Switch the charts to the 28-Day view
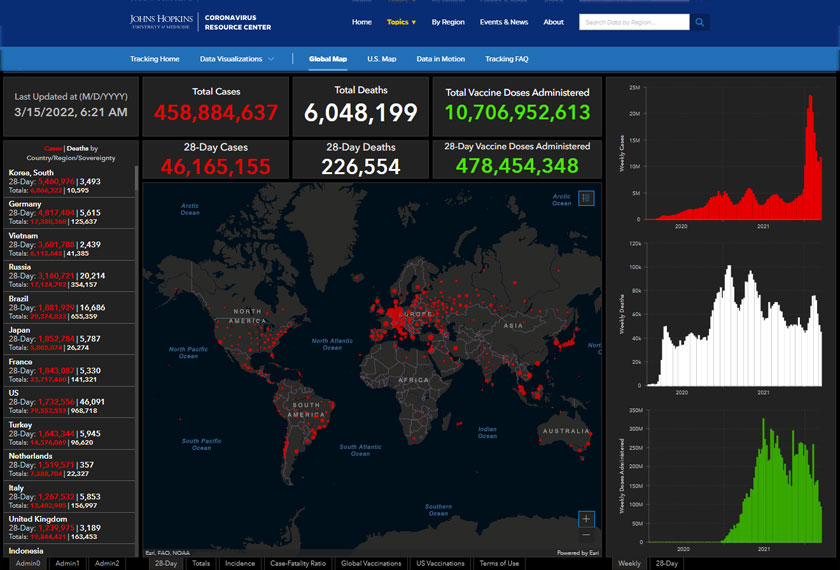This screenshot has width=840, height=570. [x=666, y=563]
